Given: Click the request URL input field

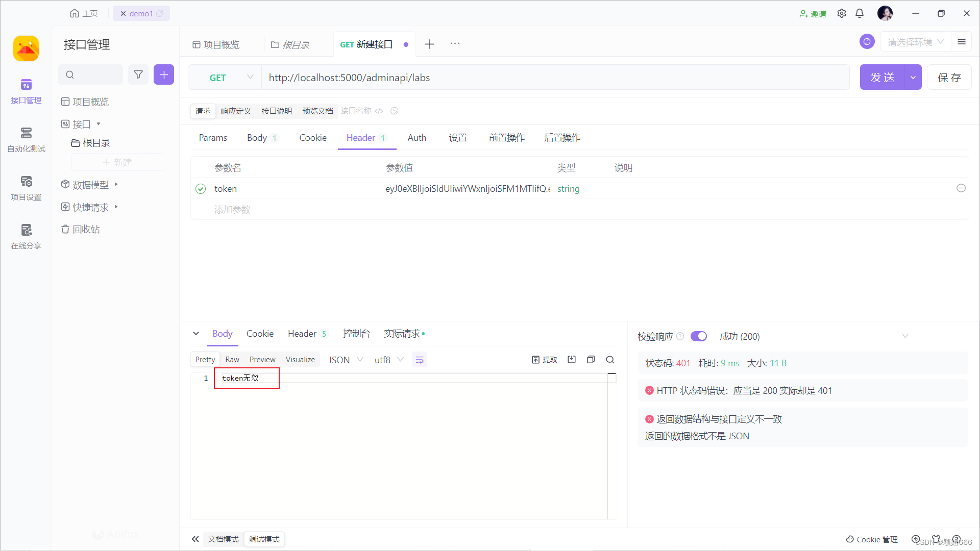Looking at the screenshot, I should 555,78.
